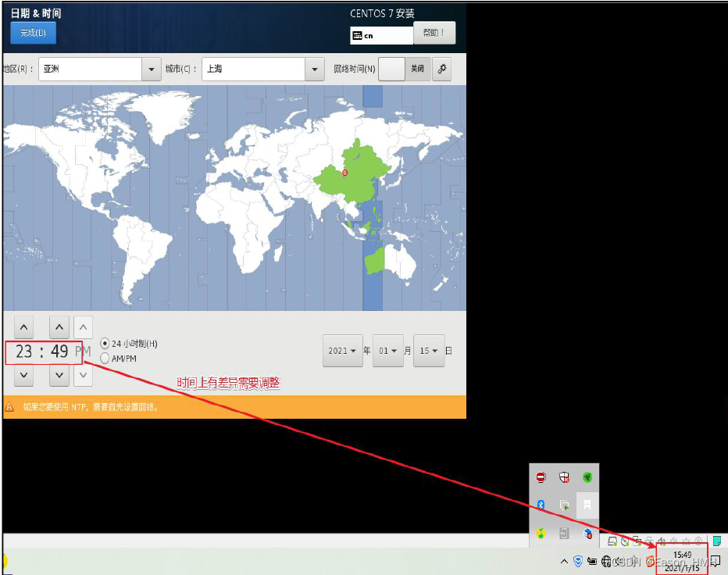Image resolution: width=728 pixels, height=575 pixels.
Task: Click the red location pin on map
Action: tap(344, 173)
